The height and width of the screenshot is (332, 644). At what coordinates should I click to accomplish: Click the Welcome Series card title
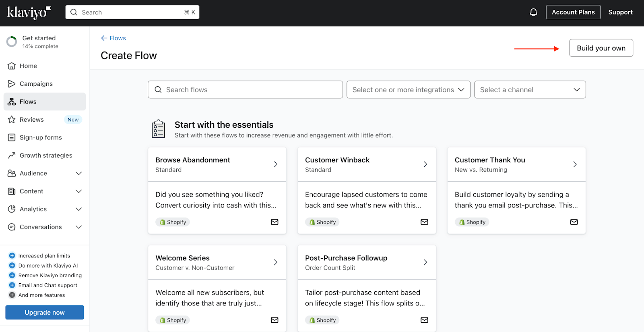[182, 258]
